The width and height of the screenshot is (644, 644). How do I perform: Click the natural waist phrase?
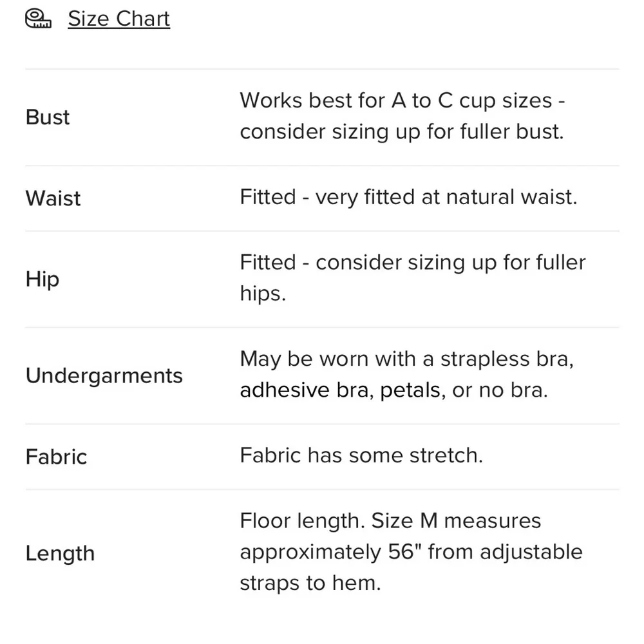(x=511, y=196)
